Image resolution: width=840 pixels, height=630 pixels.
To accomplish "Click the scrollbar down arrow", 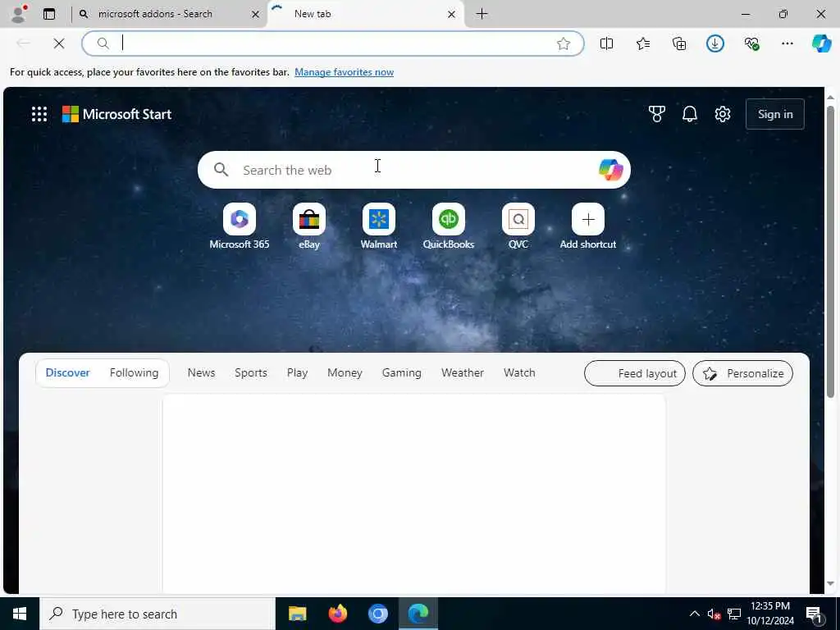I will pyautogui.click(x=830, y=583).
